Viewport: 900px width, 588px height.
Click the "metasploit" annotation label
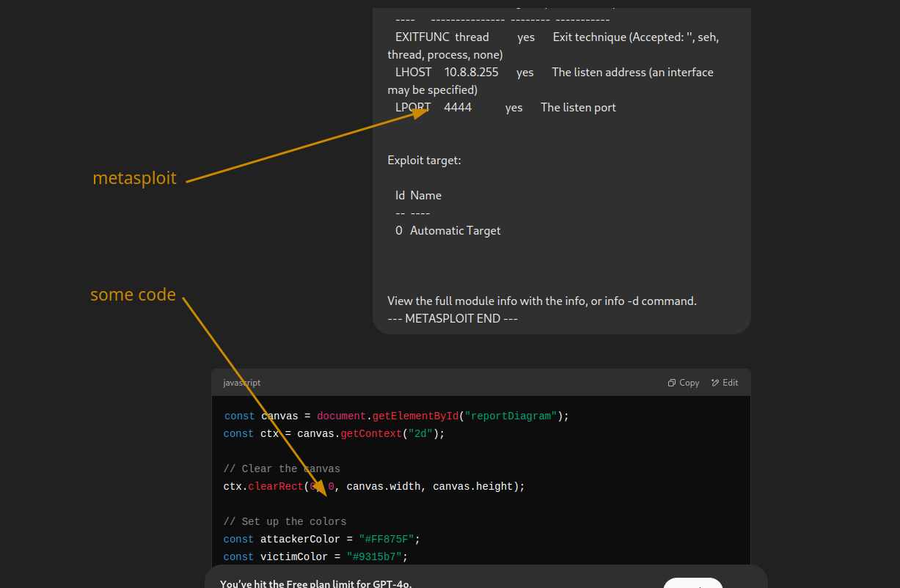134,178
